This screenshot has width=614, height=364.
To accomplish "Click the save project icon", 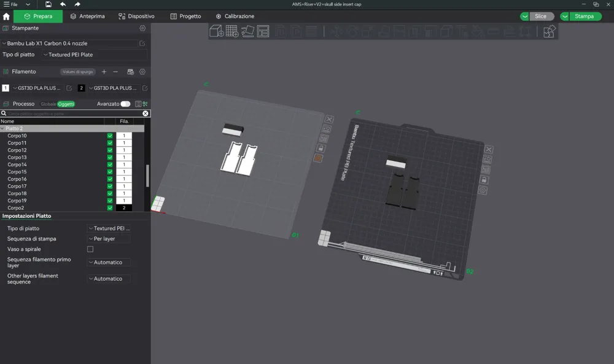I will click(x=48, y=4).
